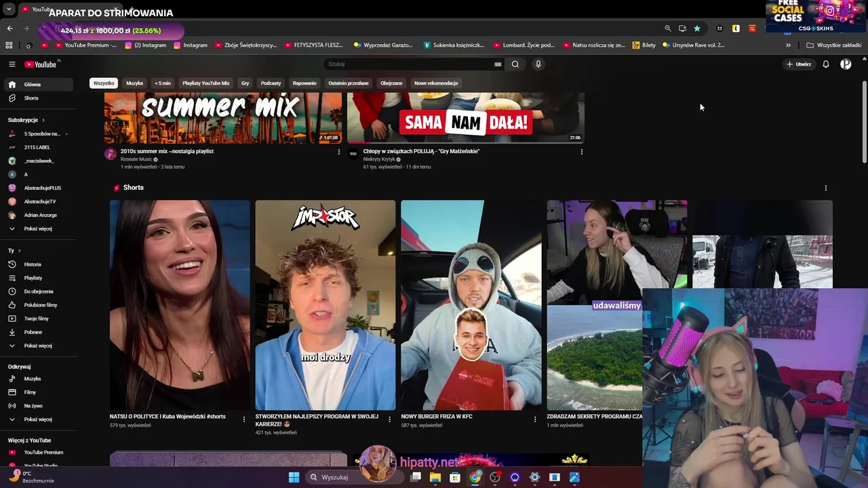The height and width of the screenshot is (488, 868).
Task: Play NOWY BURGER FRIZA W KFC short
Action: [x=471, y=305]
